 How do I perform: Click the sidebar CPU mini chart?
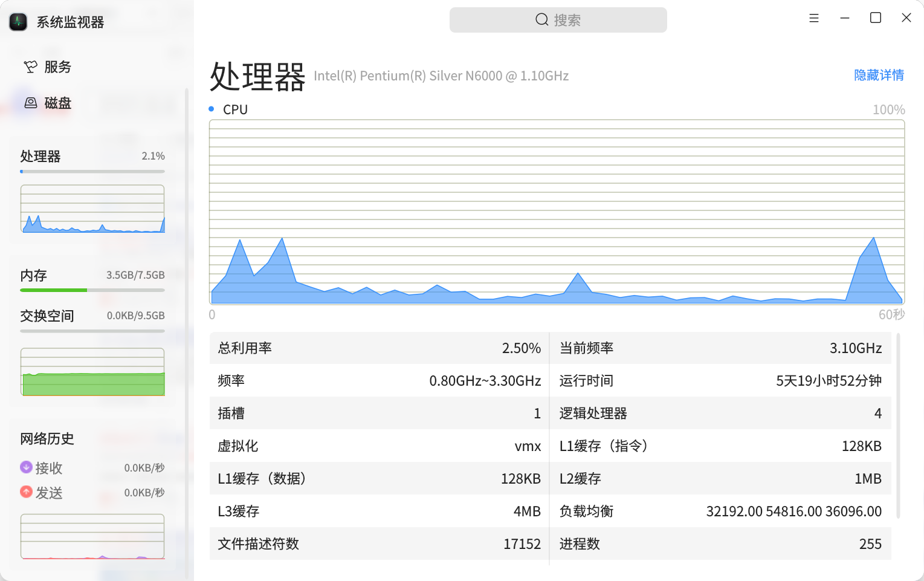tap(92, 209)
